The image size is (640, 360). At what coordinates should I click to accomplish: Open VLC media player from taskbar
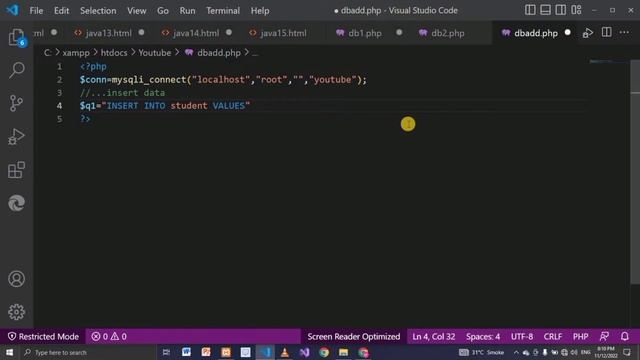284,352
